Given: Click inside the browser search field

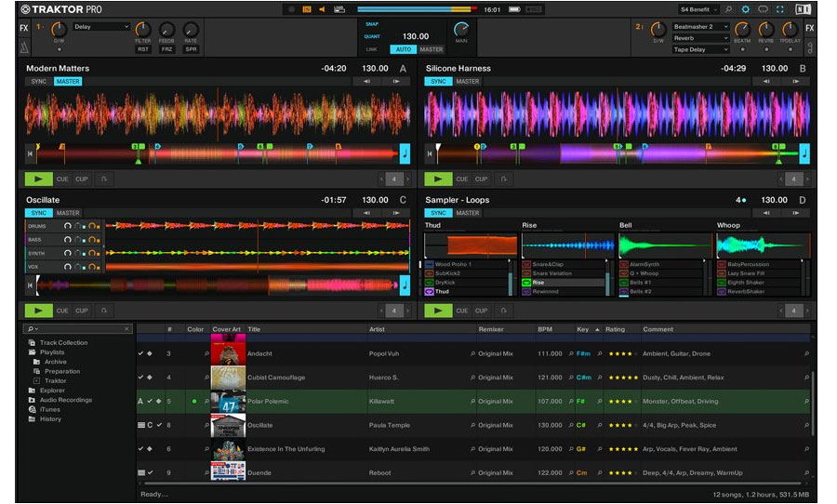Looking at the screenshot, I should (77, 329).
